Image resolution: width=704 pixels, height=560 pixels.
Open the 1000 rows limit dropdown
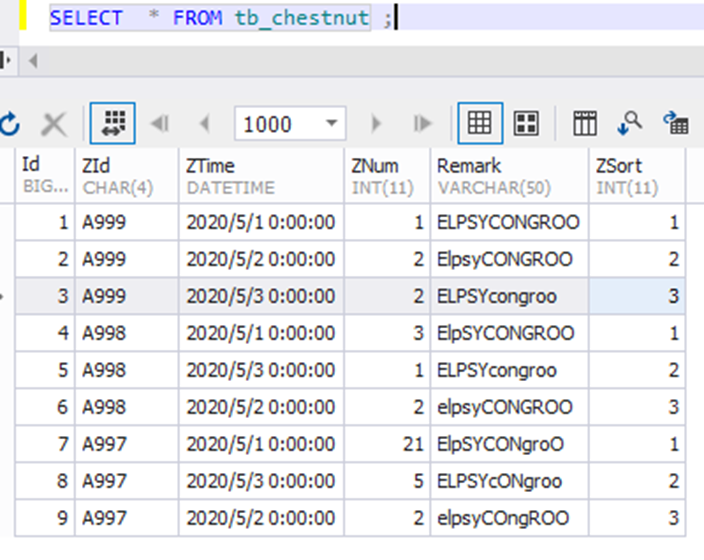pyautogui.click(x=332, y=123)
